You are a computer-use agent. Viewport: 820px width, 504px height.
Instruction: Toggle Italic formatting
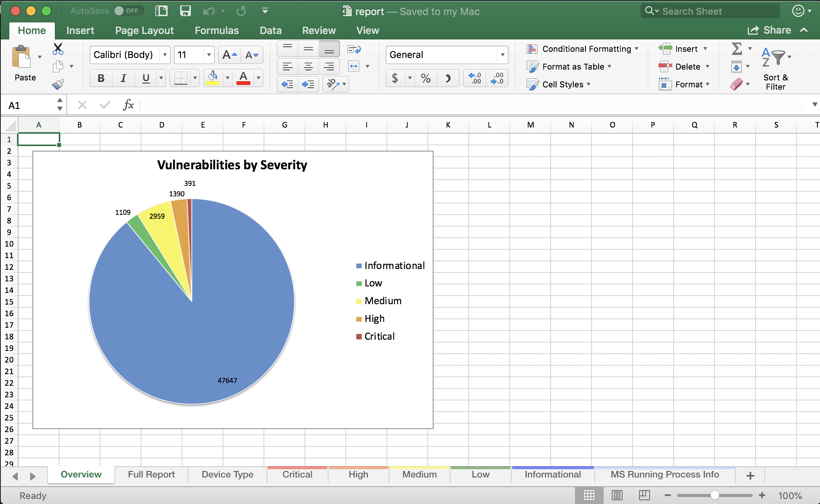[x=123, y=78]
